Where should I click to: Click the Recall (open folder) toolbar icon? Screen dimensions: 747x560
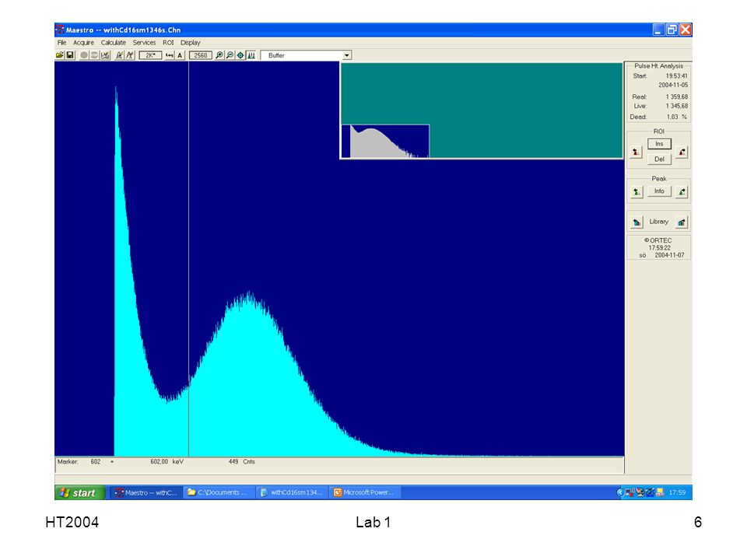pos(60,55)
